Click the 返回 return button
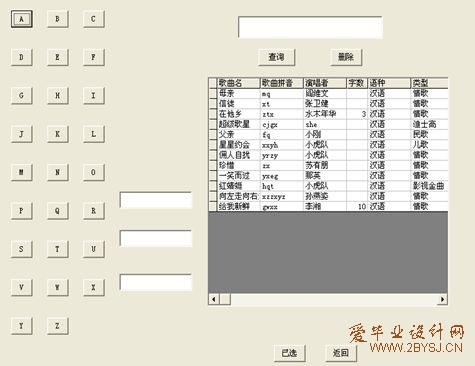 click(x=341, y=353)
